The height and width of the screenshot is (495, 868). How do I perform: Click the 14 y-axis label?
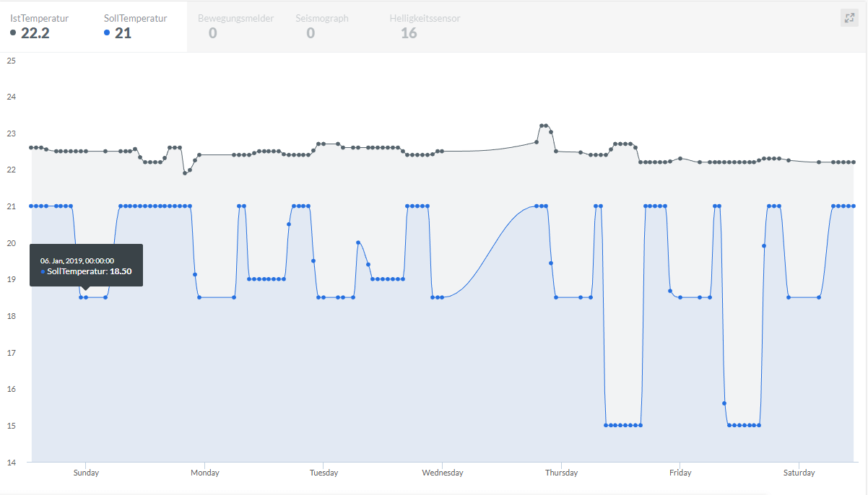[x=11, y=462]
